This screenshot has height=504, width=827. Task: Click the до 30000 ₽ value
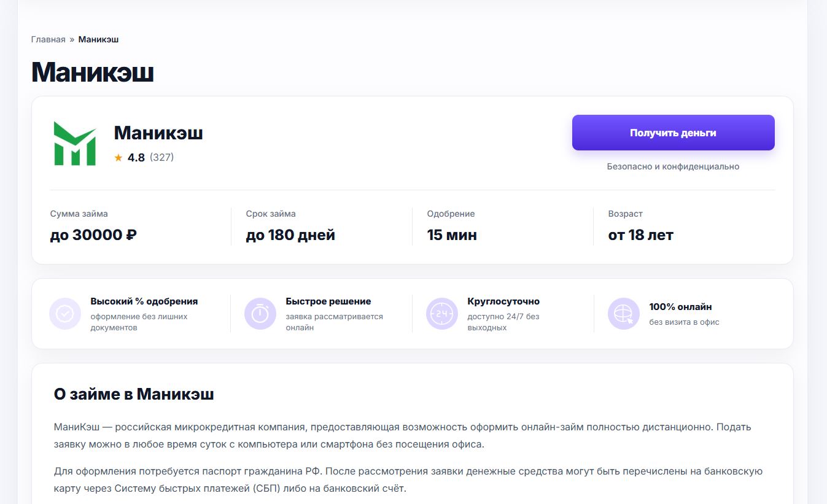(x=93, y=235)
